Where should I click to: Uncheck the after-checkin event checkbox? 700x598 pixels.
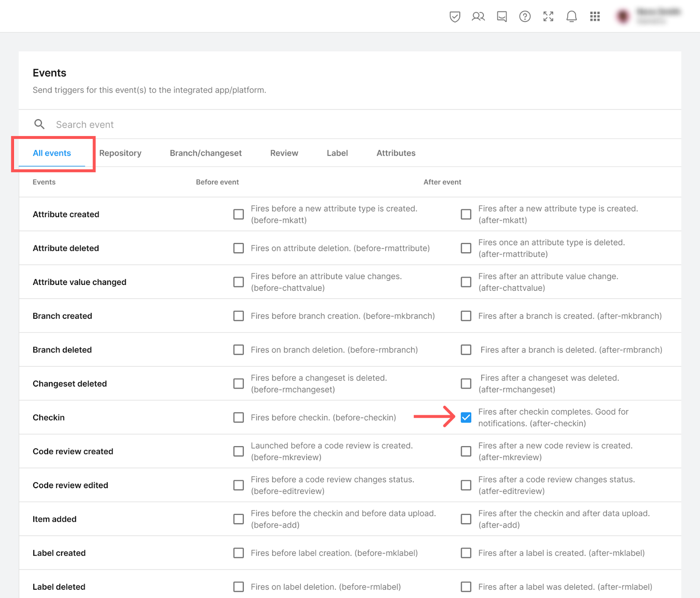(466, 418)
